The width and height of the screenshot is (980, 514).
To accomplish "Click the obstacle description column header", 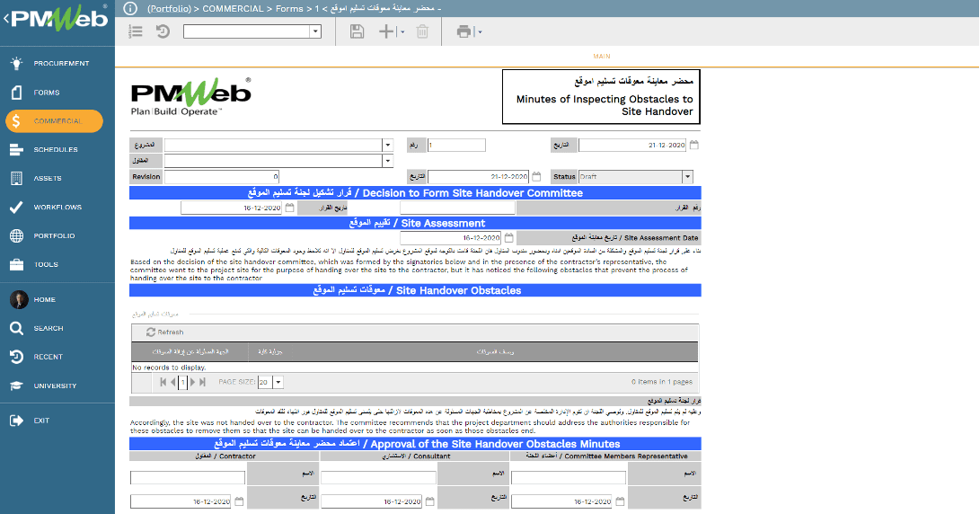I will point(495,352).
